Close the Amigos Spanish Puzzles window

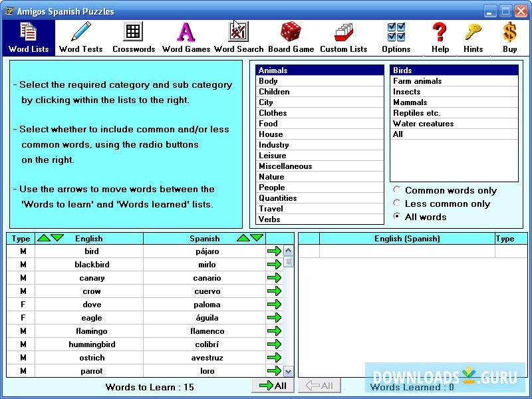(x=521, y=11)
